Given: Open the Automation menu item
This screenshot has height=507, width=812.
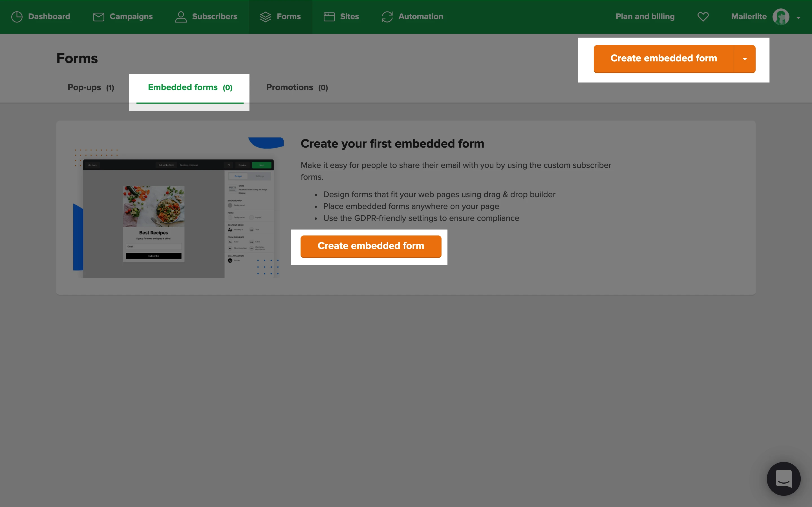Looking at the screenshot, I should click(420, 17).
